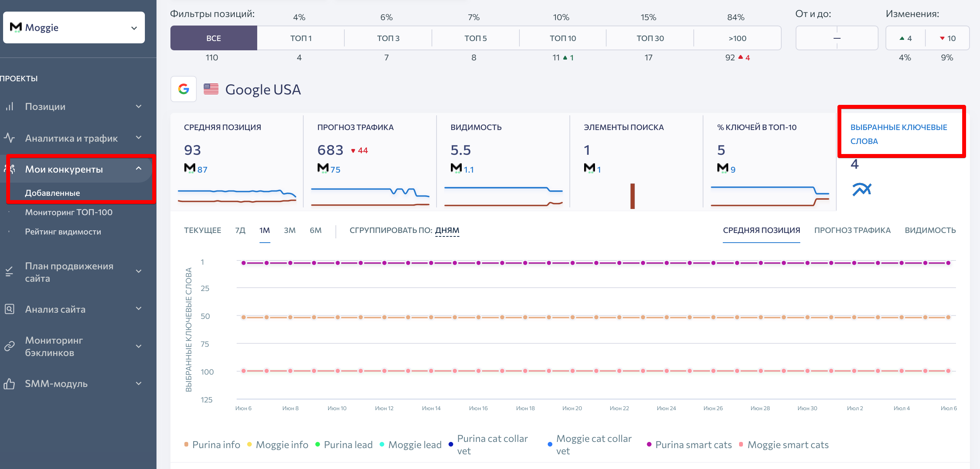Expand the Позиции menu section
The height and width of the screenshot is (469, 980).
coord(139,106)
